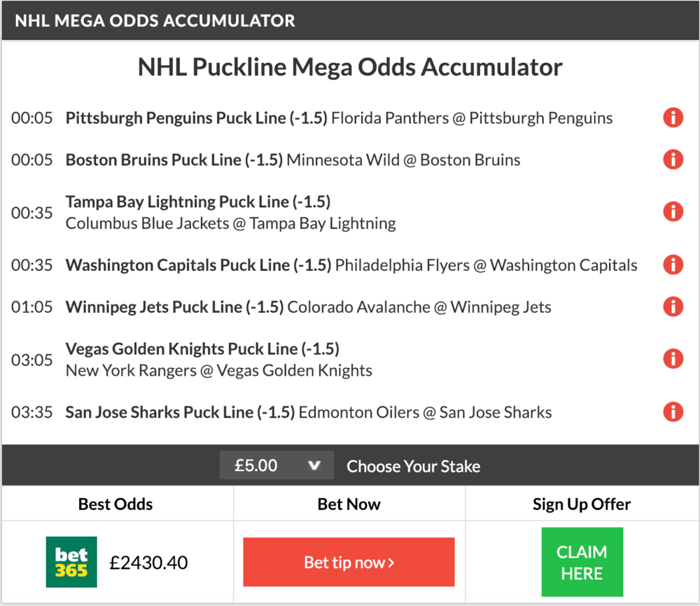700x606 pixels.
Task: Click the green CLAIM HERE button
Action: [x=582, y=563]
